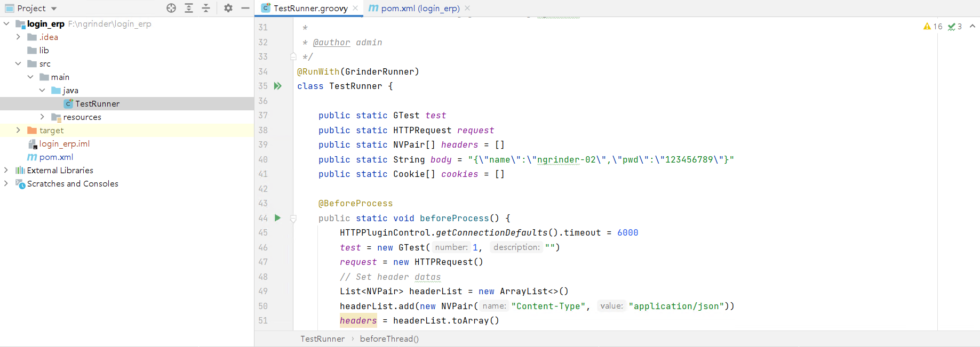Toggle comment fold marker at line 33
Viewport: 980px width, 347px height.
pyautogui.click(x=293, y=57)
